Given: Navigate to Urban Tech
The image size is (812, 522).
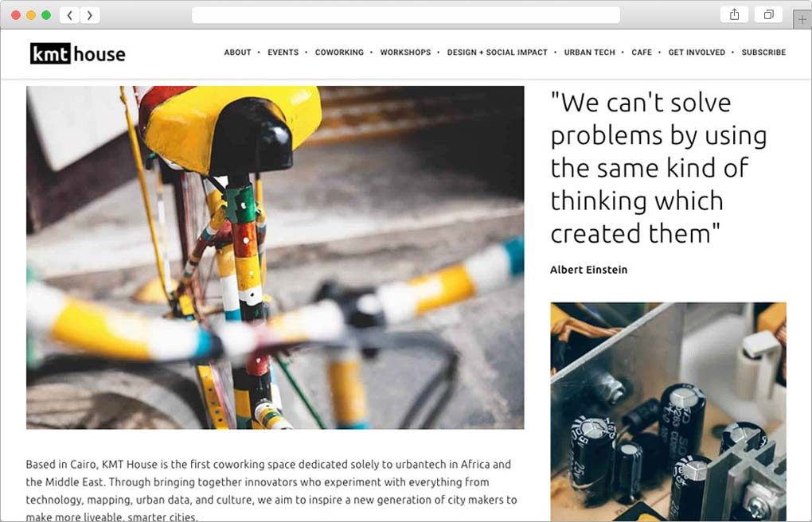Looking at the screenshot, I should click(589, 53).
